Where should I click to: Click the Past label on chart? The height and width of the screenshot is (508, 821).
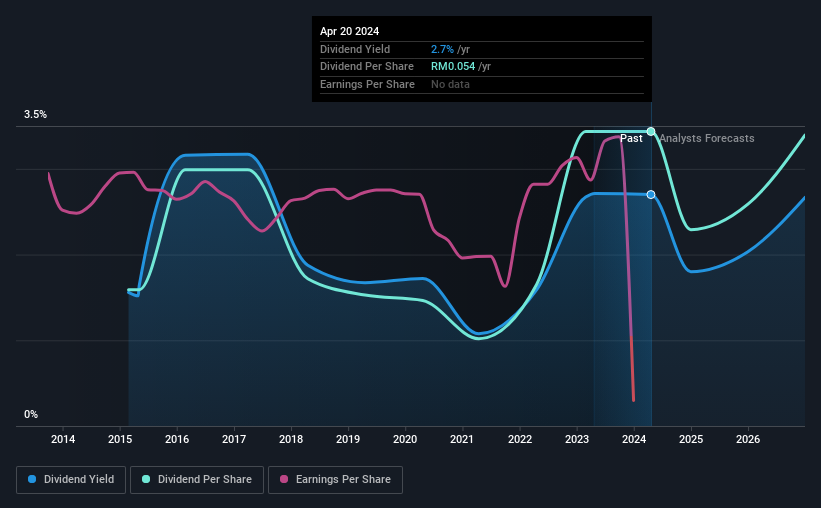(631, 138)
